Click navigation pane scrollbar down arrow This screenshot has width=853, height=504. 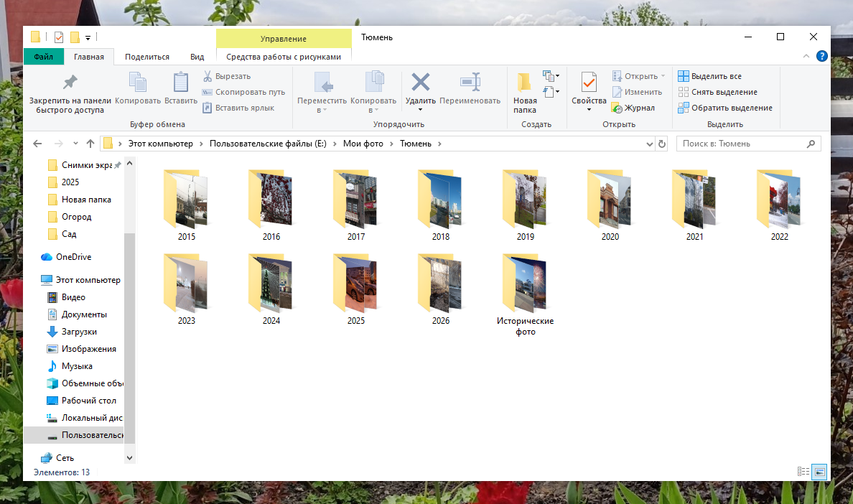coord(129,458)
